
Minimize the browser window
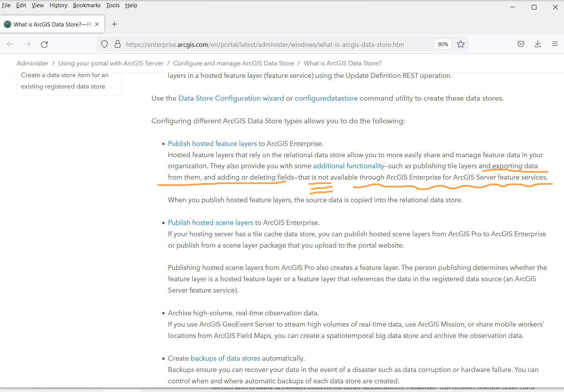513,7
